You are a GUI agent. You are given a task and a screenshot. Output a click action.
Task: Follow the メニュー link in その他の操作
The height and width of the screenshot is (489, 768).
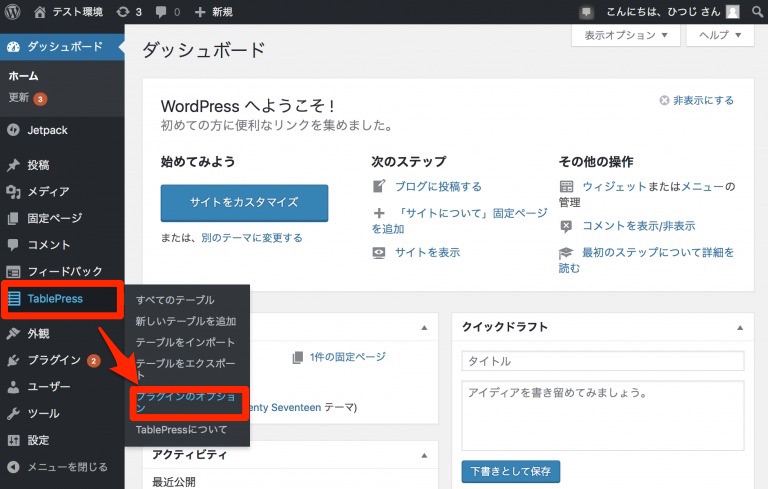[702, 186]
